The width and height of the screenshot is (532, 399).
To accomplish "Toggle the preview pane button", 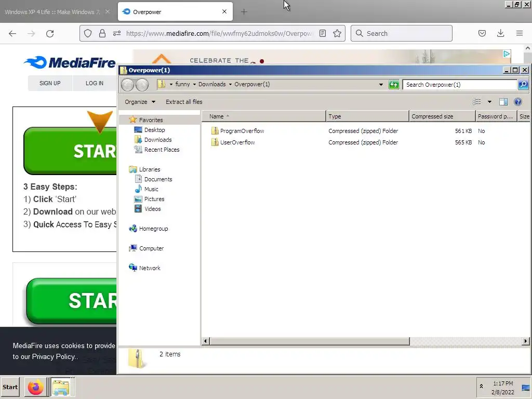I will (503, 102).
